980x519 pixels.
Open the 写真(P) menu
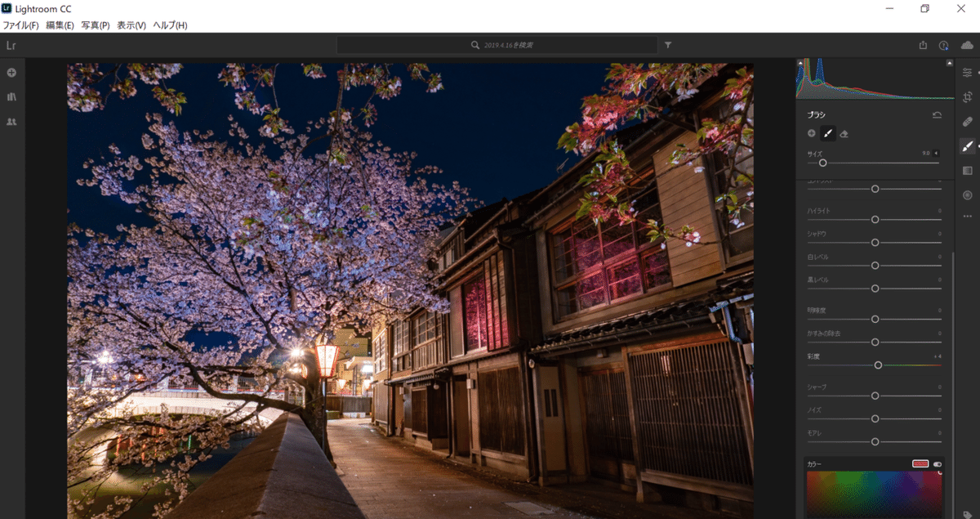96,25
